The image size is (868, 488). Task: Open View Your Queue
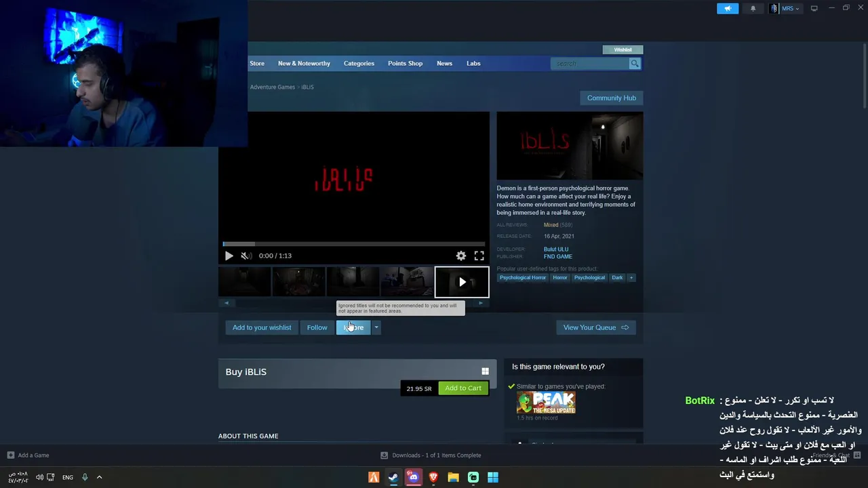click(595, 327)
